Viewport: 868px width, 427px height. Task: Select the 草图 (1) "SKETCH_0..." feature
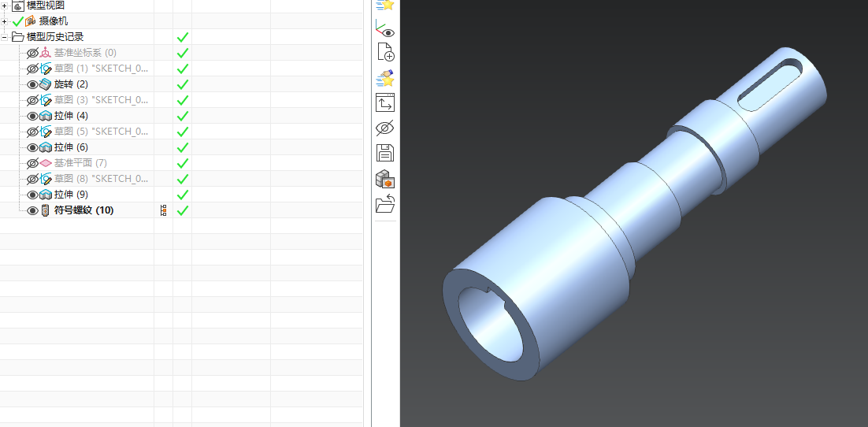(x=102, y=69)
